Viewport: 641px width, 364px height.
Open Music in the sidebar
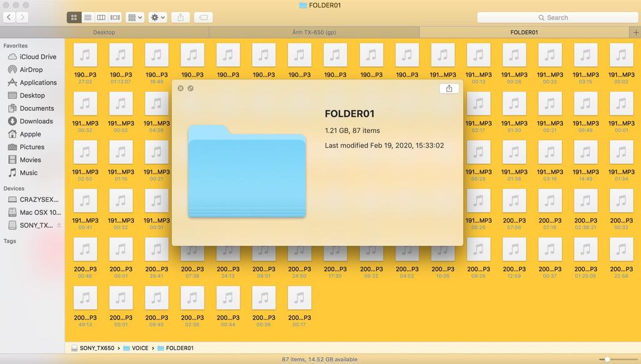point(23,173)
